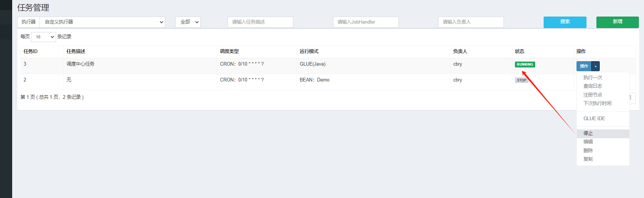Click the pagination summary 第 1 页 text
Viewport: 644px width, 198px height.
tap(52, 97)
